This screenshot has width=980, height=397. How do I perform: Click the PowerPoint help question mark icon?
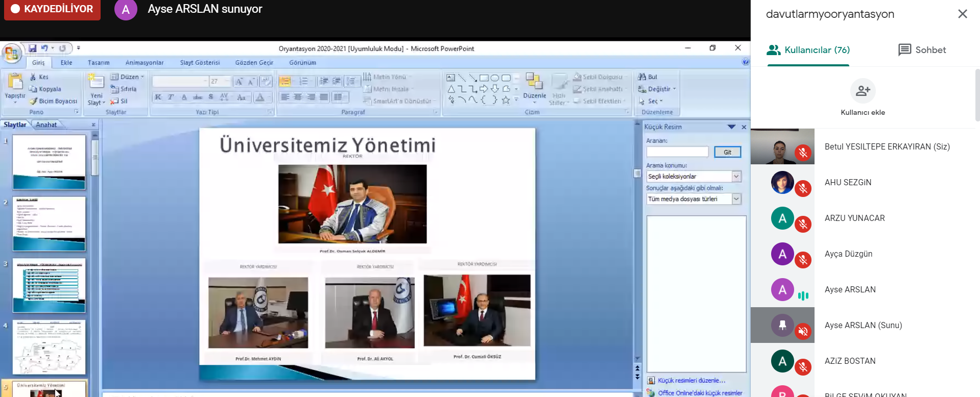point(745,62)
